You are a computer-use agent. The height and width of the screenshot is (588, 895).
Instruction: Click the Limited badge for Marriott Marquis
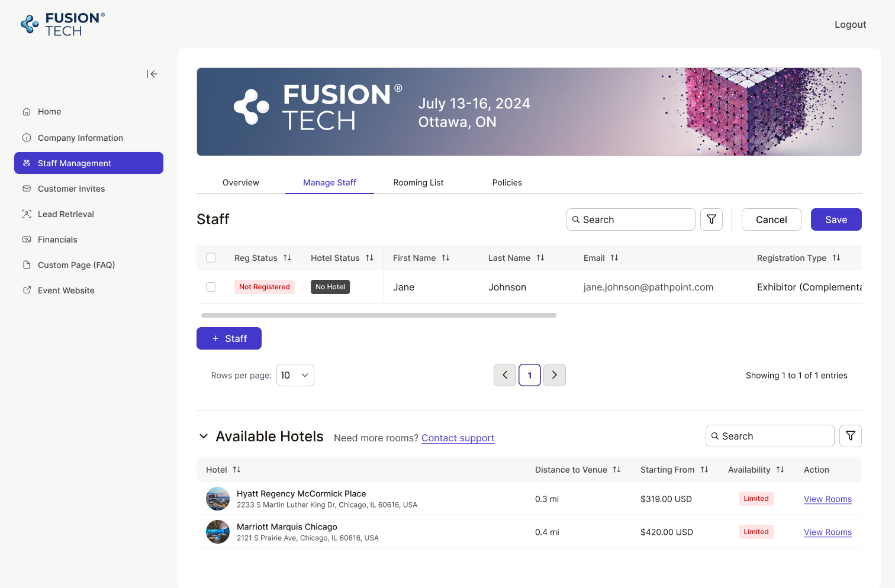coord(756,532)
